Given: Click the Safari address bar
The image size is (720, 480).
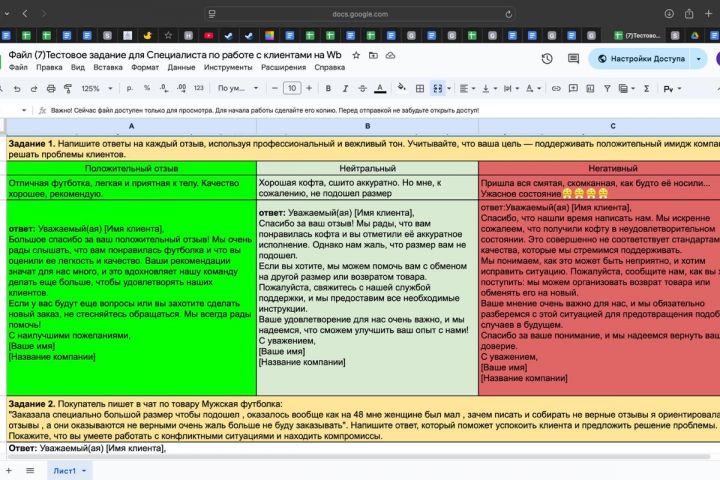Looking at the screenshot, I should [x=360, y=14].
